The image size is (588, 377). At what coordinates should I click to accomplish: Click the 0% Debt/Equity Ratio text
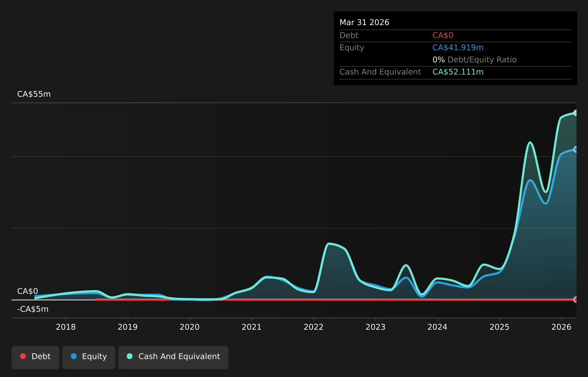pos(474,60)
